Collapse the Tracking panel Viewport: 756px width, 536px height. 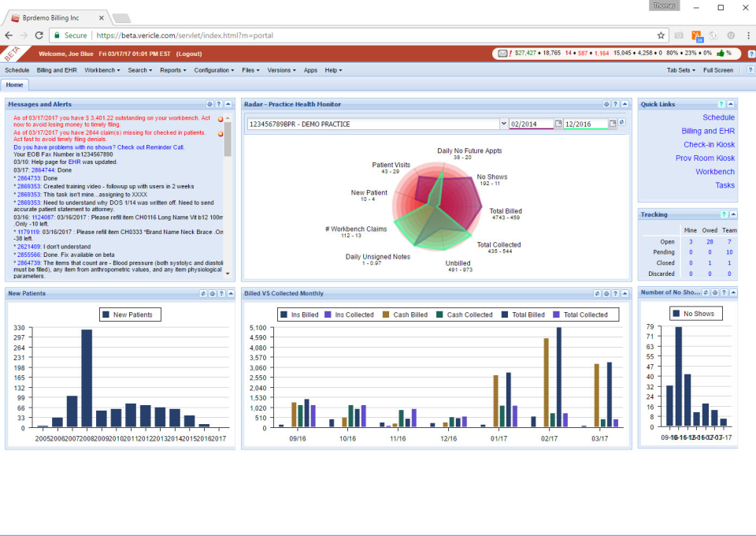pyautogui.click(x=732, y=214)
